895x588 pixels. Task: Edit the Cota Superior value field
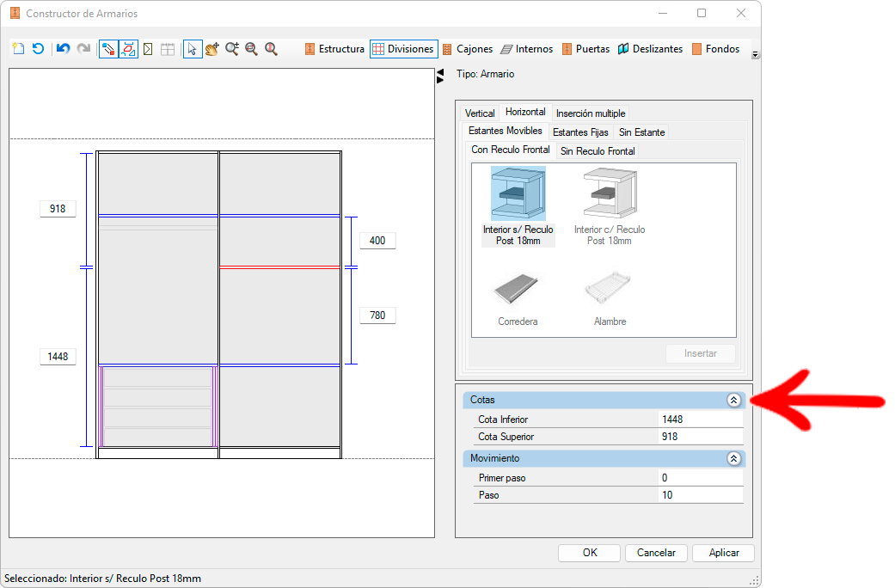pos(701,437)
